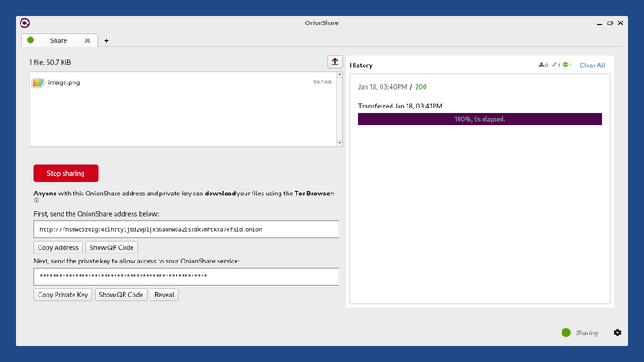Toggle history panel with upload arrow icon
Image resolution: width=644 pixels, height=362 pixels.
coord(335,62)
